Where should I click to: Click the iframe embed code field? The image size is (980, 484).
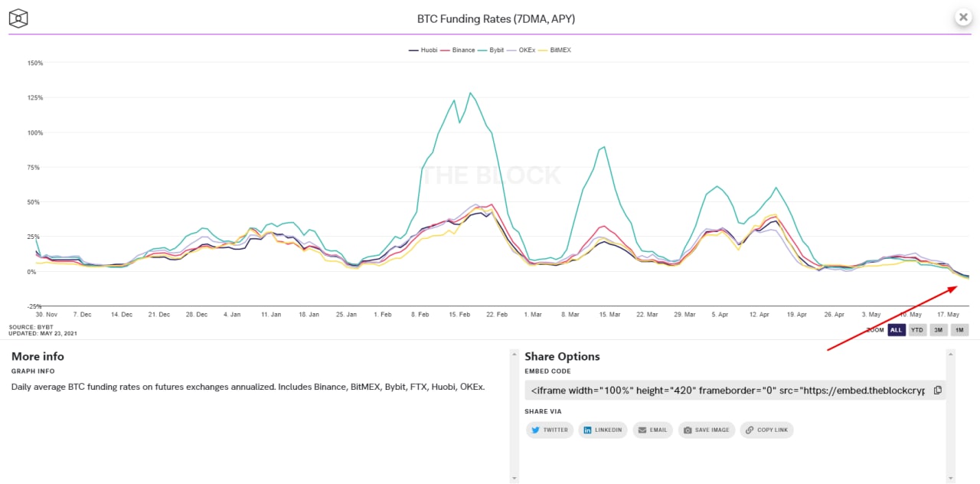click(735, 390)
